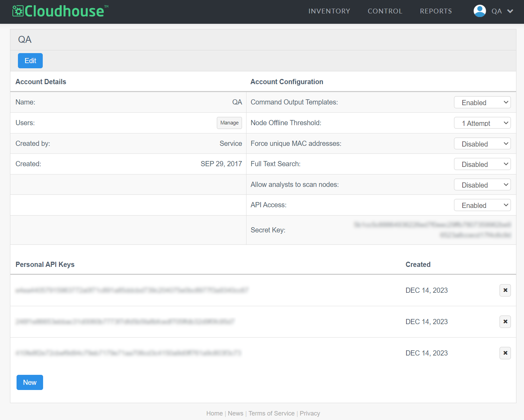Delete the second personal API key
The width and height of the screenshot is (524, 420).
coord(505,322)
